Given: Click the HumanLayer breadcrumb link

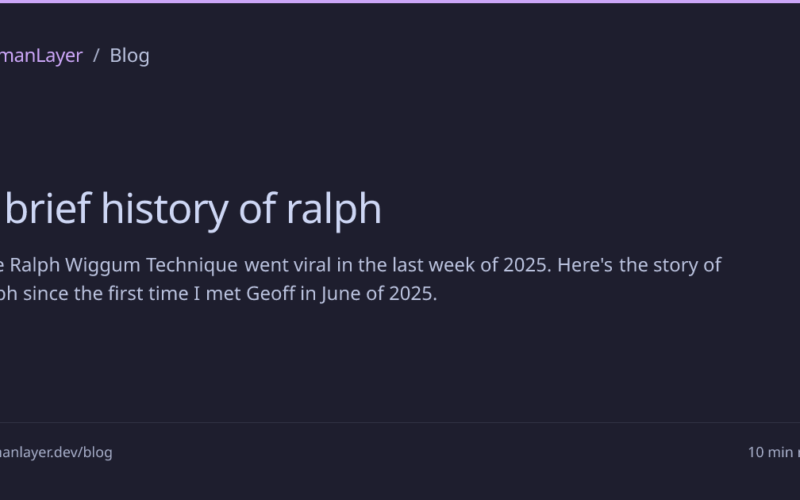Looking at the screenshot, I should (40, 55).
